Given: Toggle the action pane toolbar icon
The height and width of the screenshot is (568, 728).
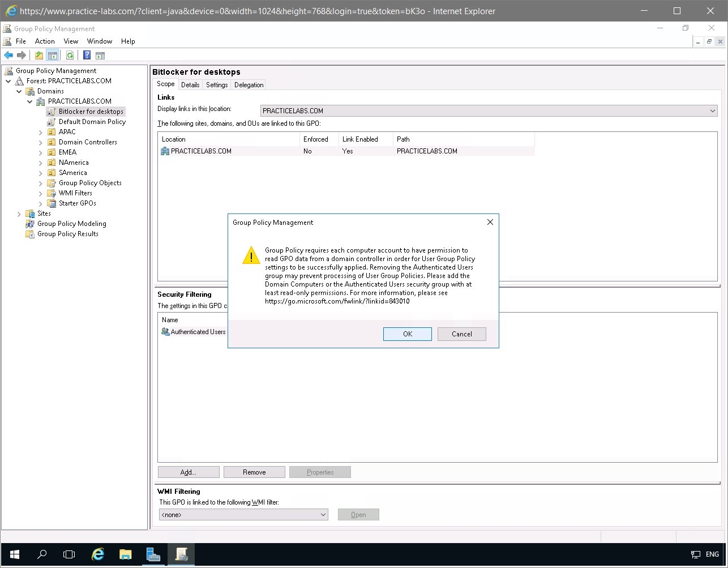Looking at the screenshot, I should 100,55.
